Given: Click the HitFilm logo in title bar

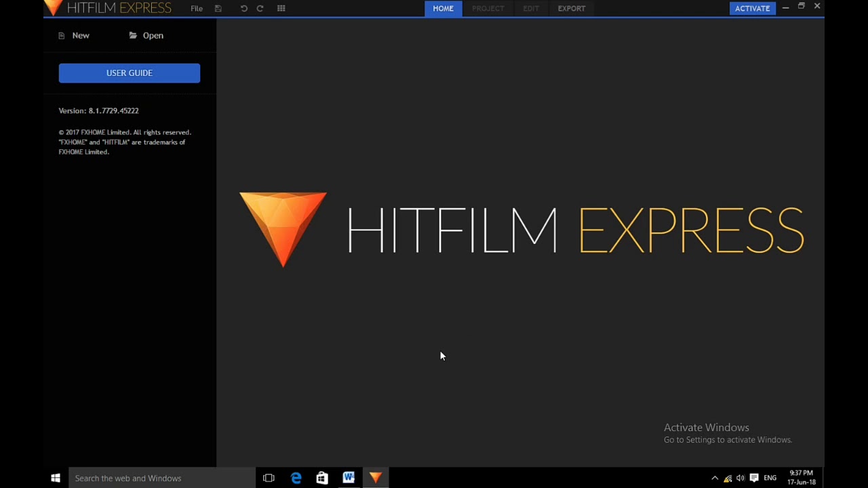Looking at the screenshot, I should 53,8.
